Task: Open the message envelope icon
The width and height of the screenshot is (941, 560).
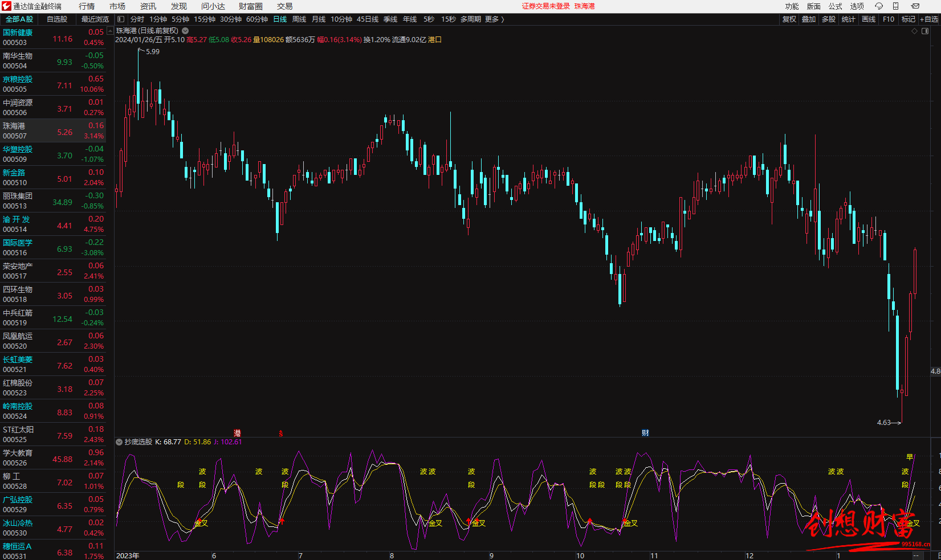Action: coord(915,6)
